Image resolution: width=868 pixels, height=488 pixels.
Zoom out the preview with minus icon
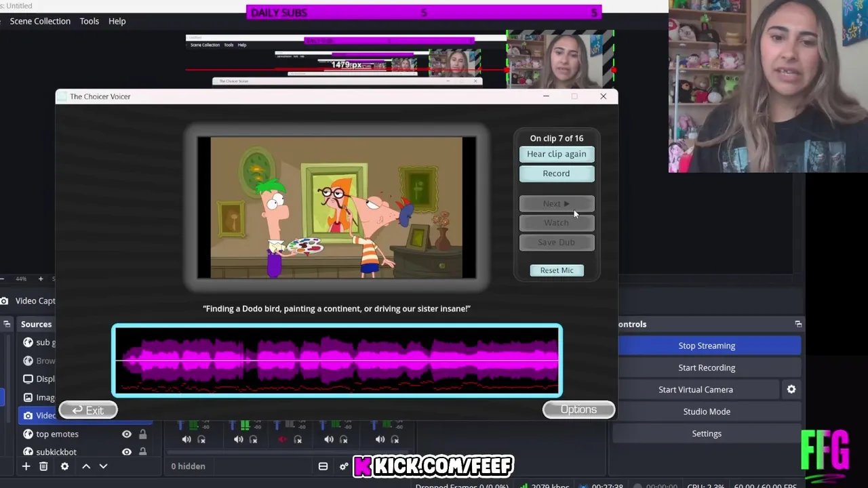[x=2, y=279]
